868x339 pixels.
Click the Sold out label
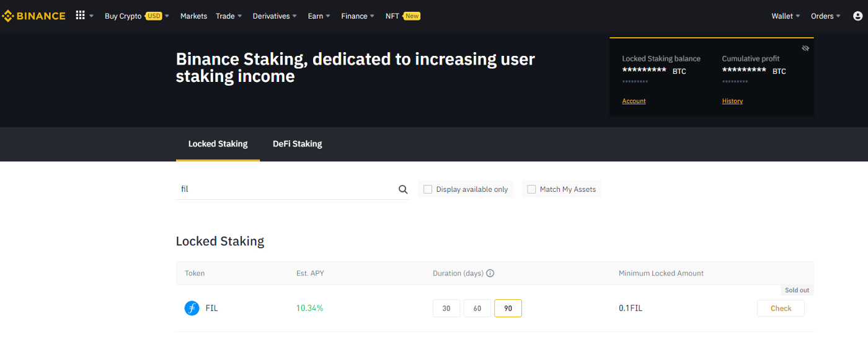click(x=797, y=290)
